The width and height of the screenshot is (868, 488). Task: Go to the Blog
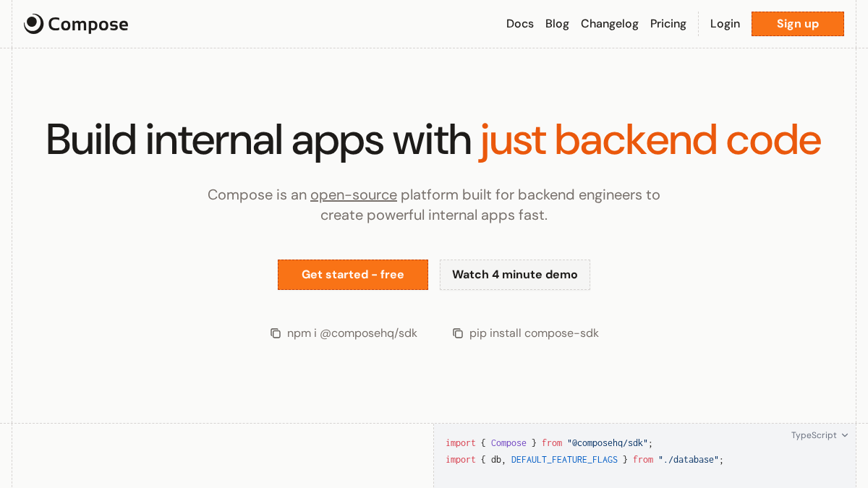click(557, 24)
